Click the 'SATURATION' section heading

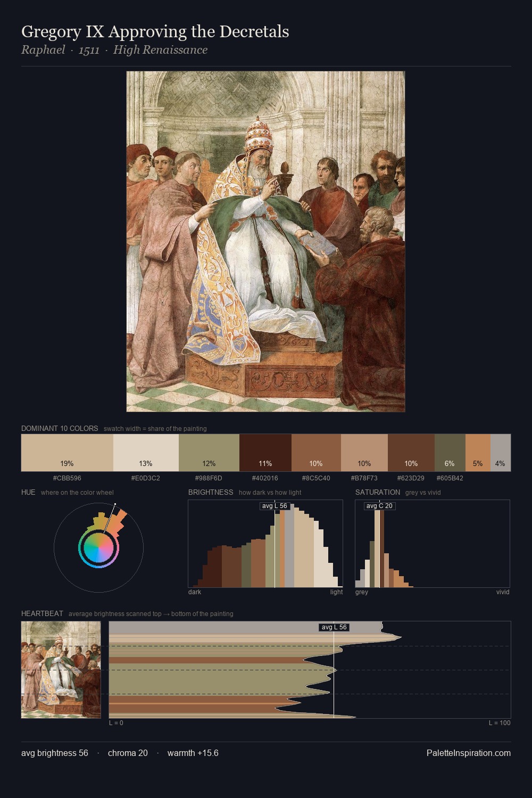[x=378, y=492]
